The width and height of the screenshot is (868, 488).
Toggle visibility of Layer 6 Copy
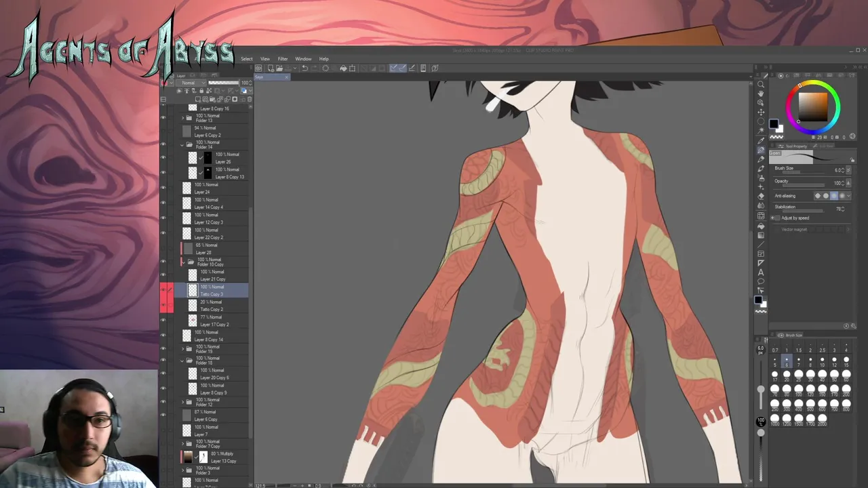tap(163, 415)
